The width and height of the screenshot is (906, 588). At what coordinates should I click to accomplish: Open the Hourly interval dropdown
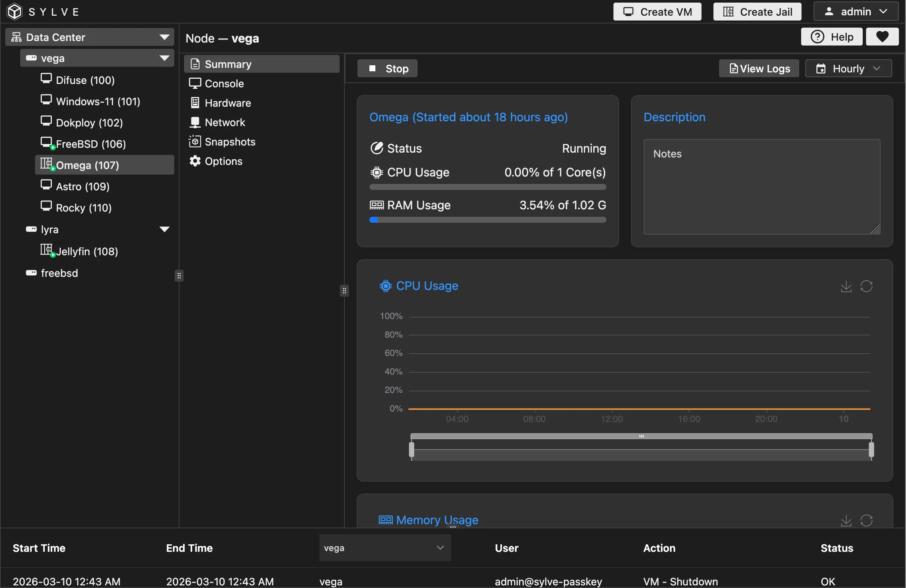[x=848, y=69]
